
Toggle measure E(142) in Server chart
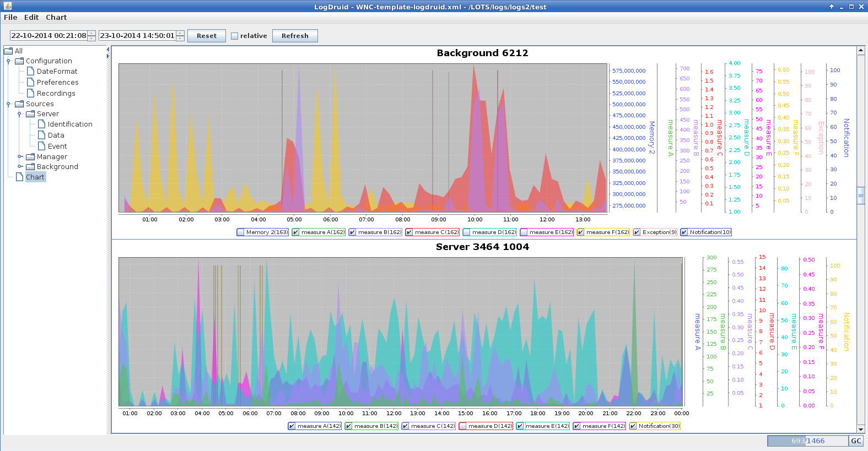(520, 426)
